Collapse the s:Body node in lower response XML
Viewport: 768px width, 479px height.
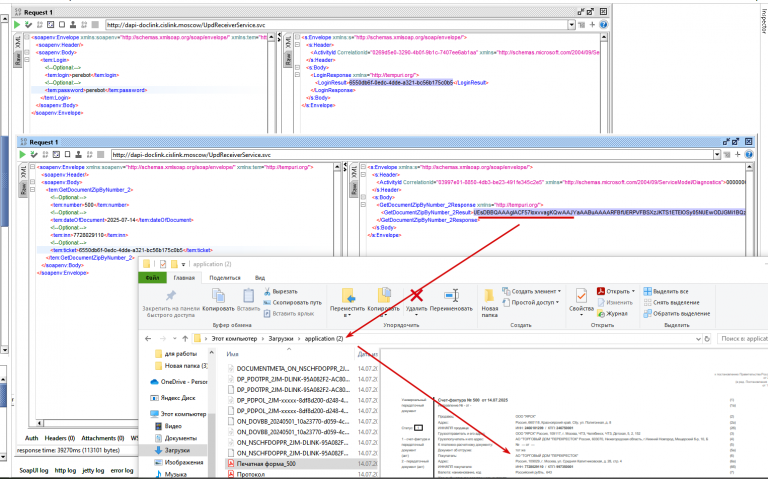click(363, 197)
